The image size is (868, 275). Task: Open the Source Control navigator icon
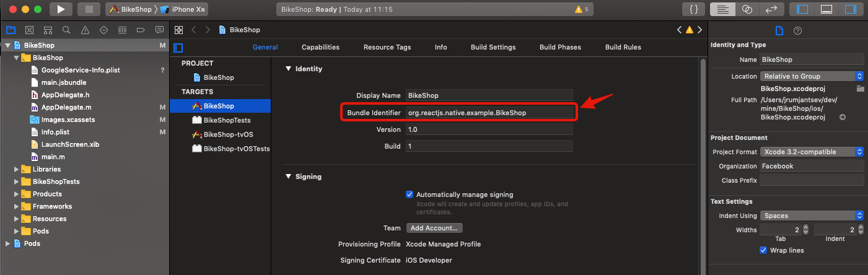tap(29, 30)
